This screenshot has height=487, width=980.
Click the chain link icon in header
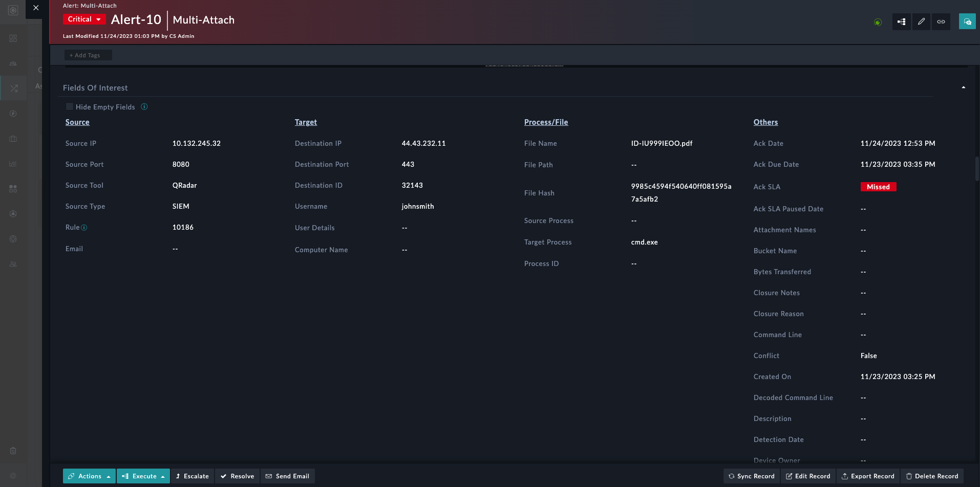tap(941, 21)
